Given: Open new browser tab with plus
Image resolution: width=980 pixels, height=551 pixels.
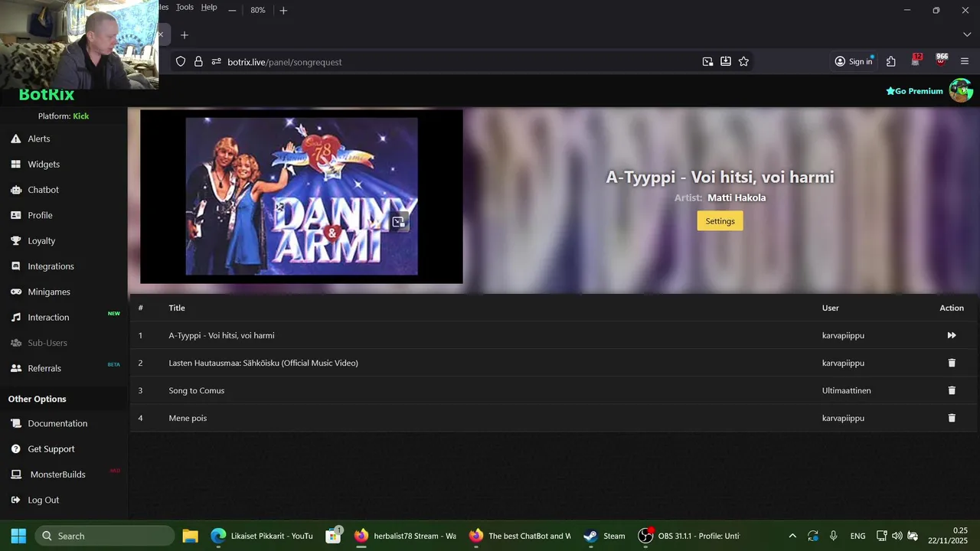Looking at the screenshot, I should 184,35.
